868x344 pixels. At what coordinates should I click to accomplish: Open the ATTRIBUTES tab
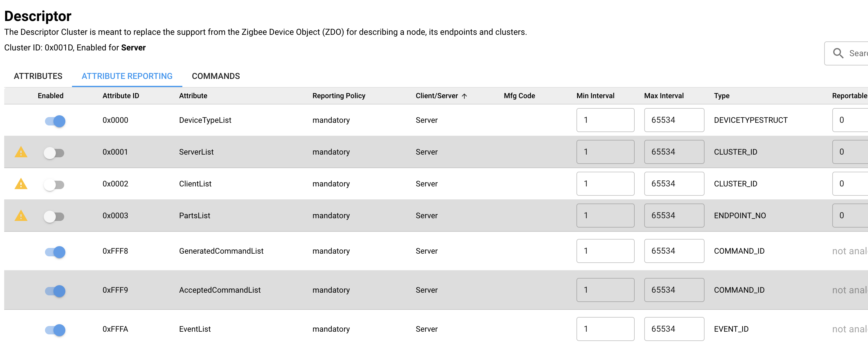point(38,76)
